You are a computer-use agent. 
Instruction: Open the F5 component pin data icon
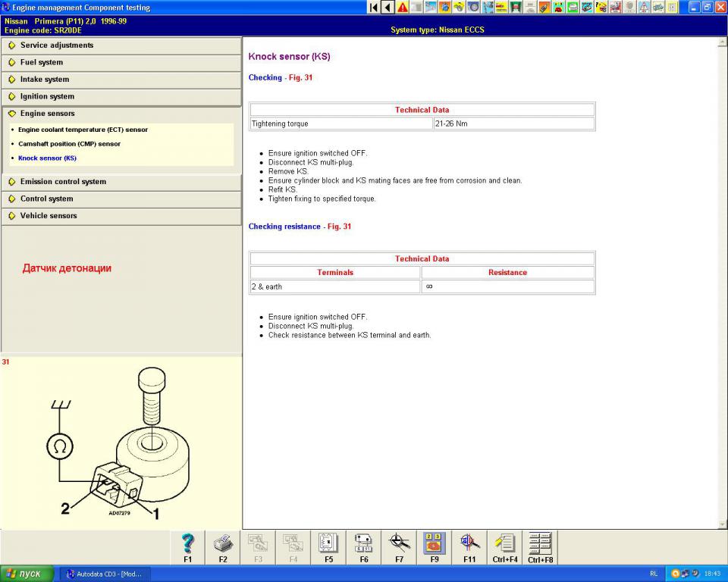328,548
